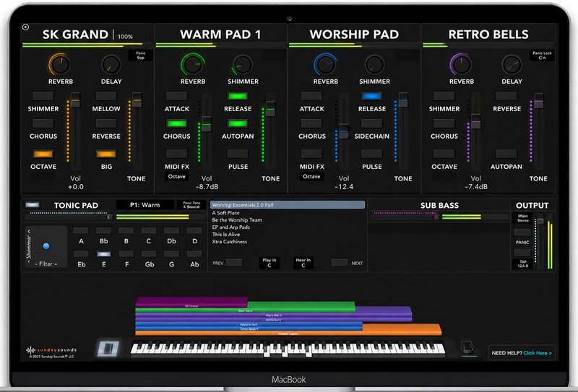Click the Retro Bells Vol fader
578x392 pixels.
point(475,121)
